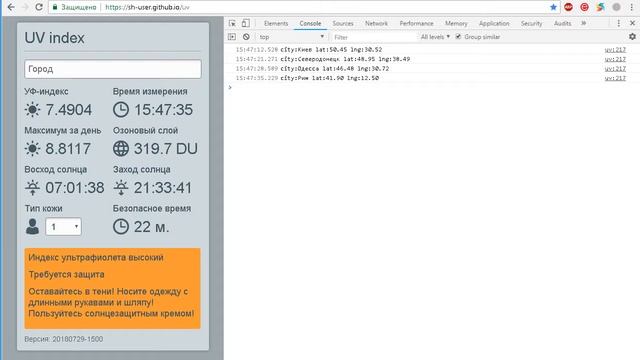Viewport: 640px width, 360px height.
Task: Show the console sidebar
Action: coord(232,37)
